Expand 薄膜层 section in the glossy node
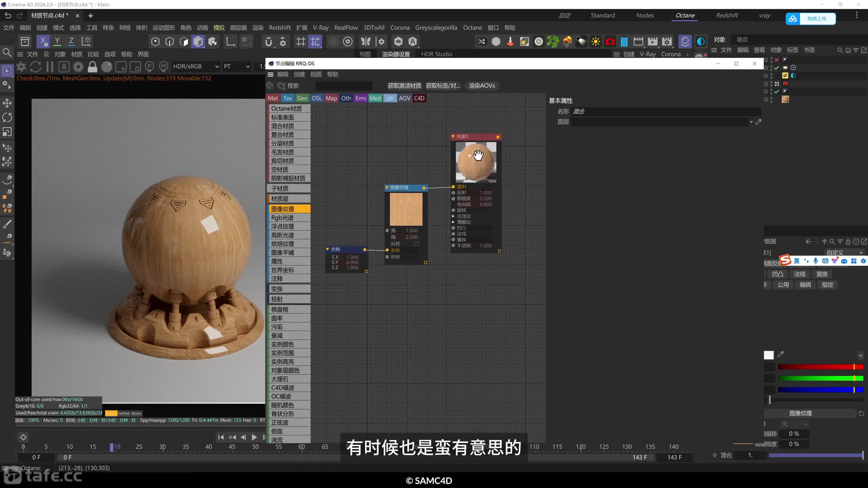868x488 pixels. pyautogui.click(x=453, y=222)
